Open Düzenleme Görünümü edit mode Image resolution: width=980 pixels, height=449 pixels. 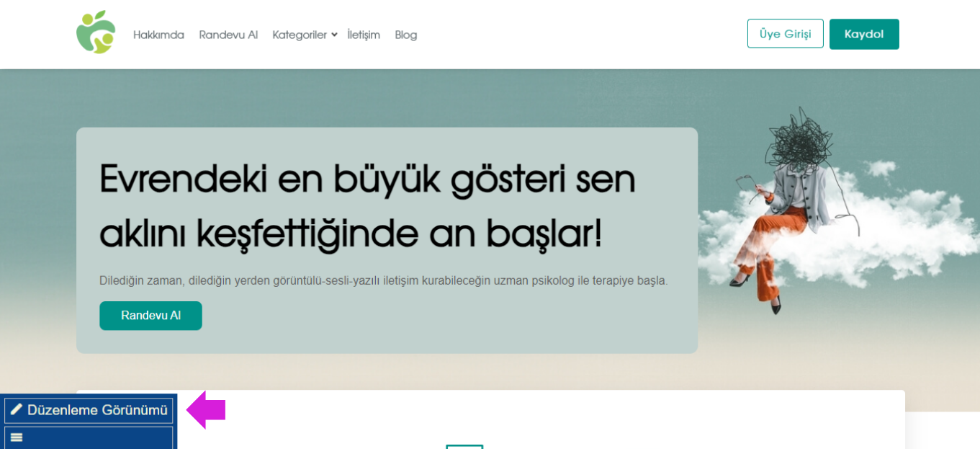(89, 410)
